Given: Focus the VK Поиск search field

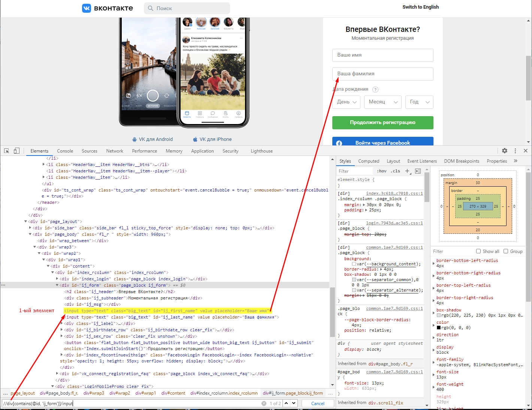Looking at the screenshot, I should [x=187, y=8].
